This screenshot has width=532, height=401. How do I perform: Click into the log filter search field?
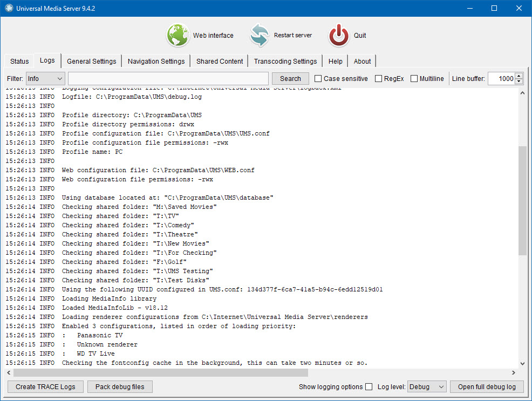tap(168, 79)
